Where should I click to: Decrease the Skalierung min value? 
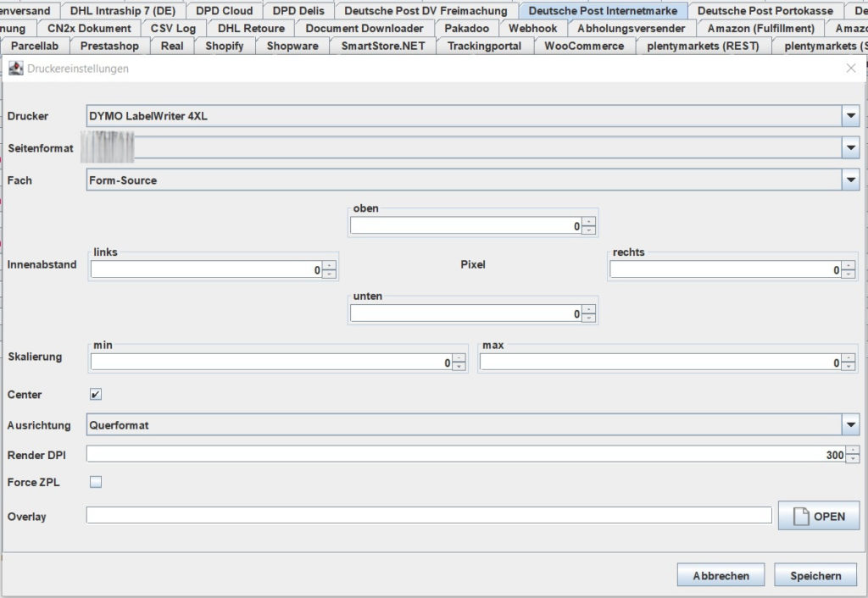tap(459, 366)
